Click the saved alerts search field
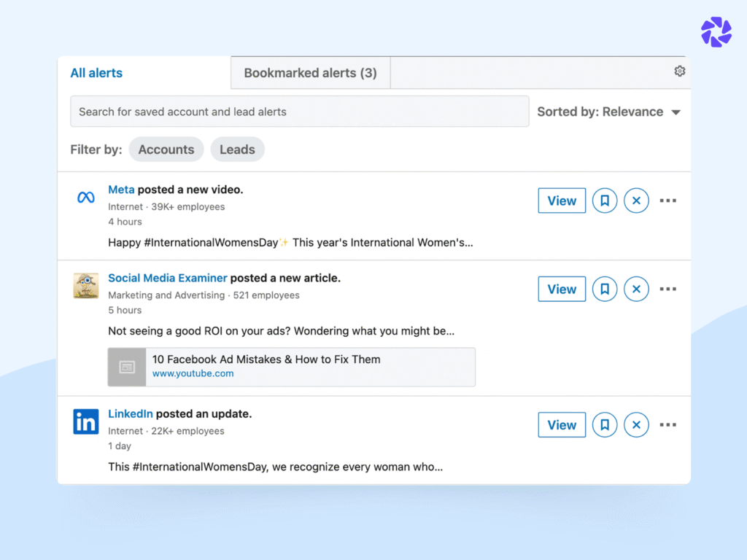747x560 pixels. 299,111
